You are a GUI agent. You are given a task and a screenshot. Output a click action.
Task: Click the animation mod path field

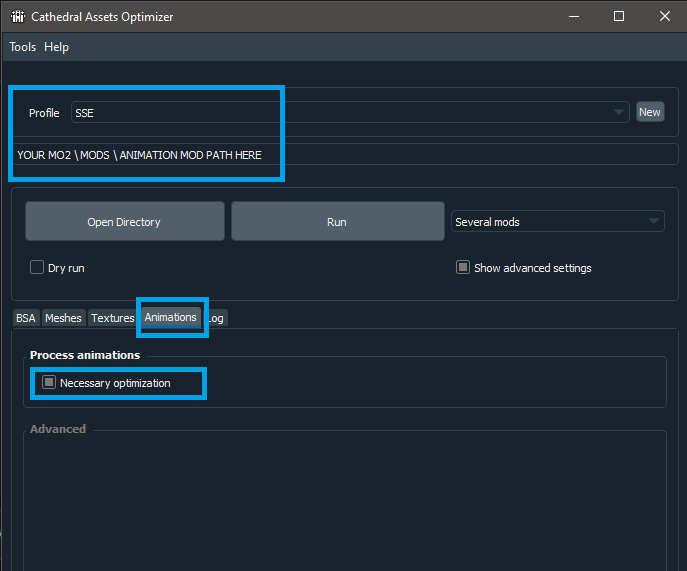pyautogui.click(x=345, y=155)
